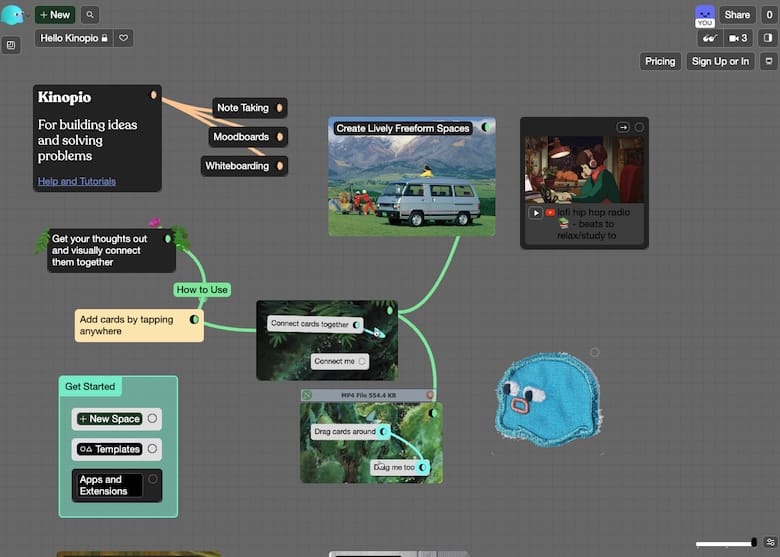Image resolution: width=780 pixels, height=557 pixels.
Task: Click the jungle image card's top connector
Action: click(x=390, y=310)
